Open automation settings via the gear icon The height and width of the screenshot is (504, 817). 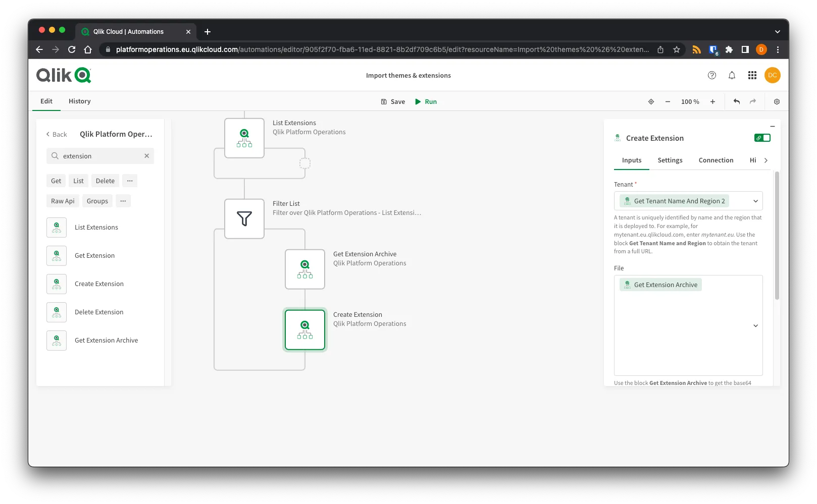coord(777,101)
